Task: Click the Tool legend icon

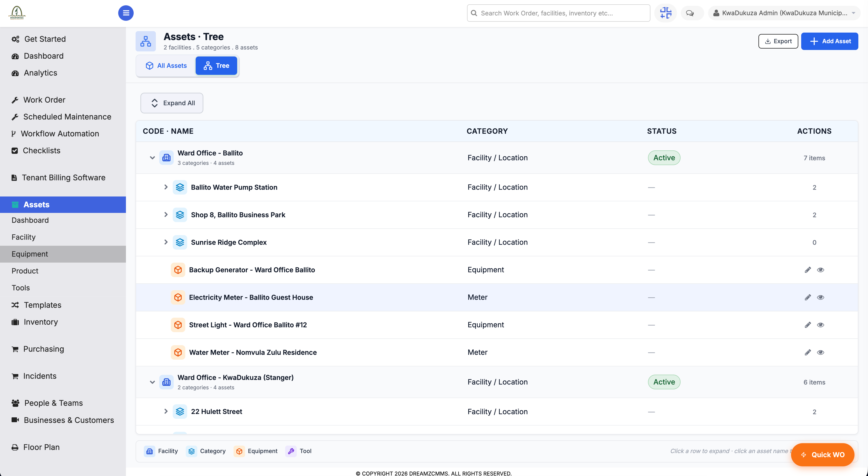Action: point(291,451)
